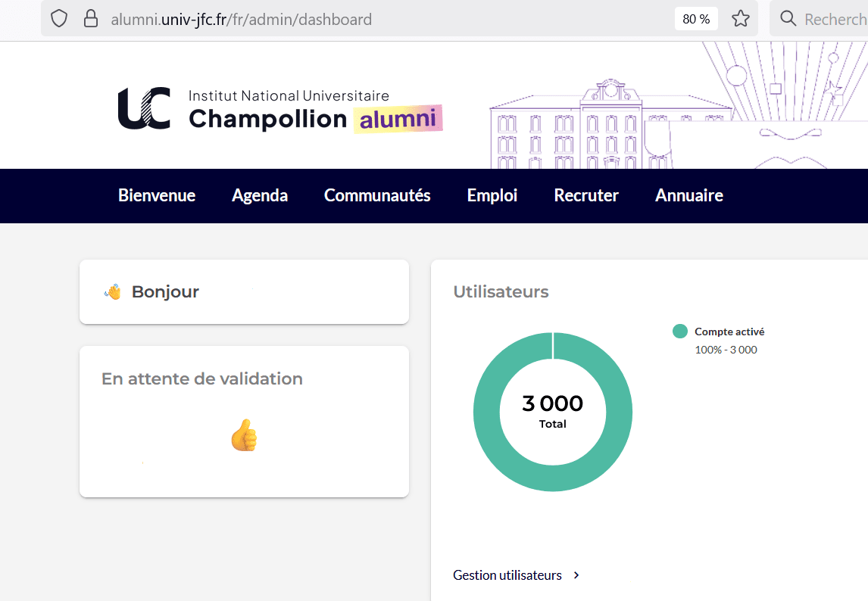Click the chevron beside Gestion utilisateurs
Image resolution: width=868 pixels, height=601 pixels.
tap(576, 575)
